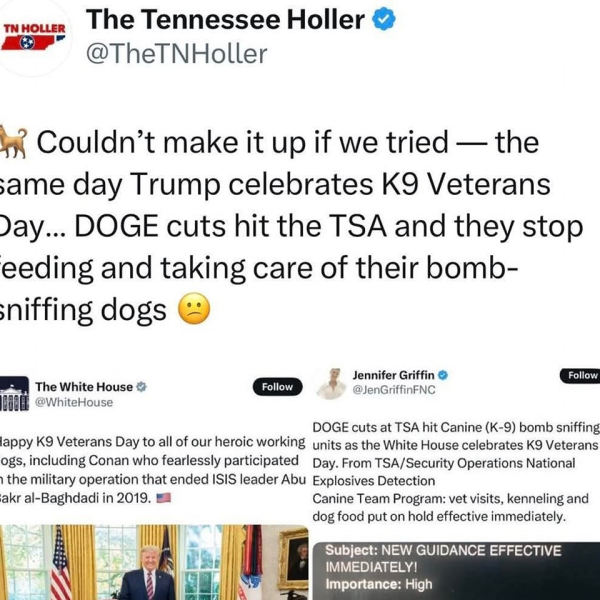
Task: Click Jennifer Griffin's verified checkmark
Action: coord(443,375)
